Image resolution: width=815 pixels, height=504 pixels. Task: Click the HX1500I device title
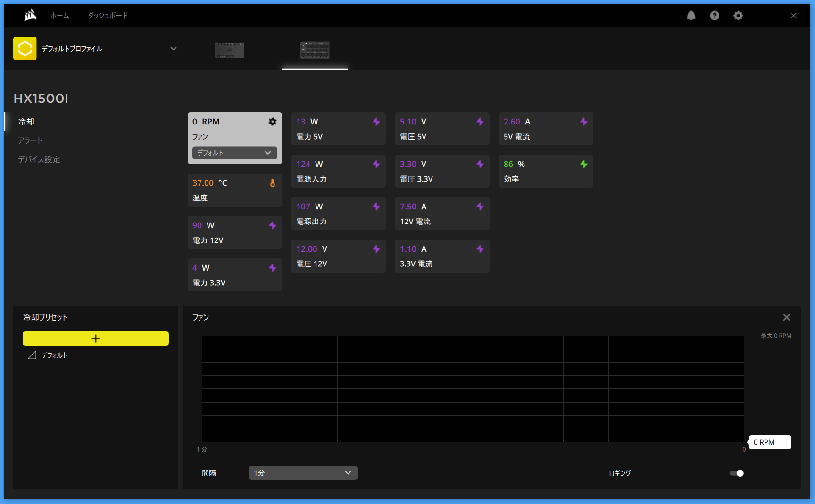click(41, 99)
